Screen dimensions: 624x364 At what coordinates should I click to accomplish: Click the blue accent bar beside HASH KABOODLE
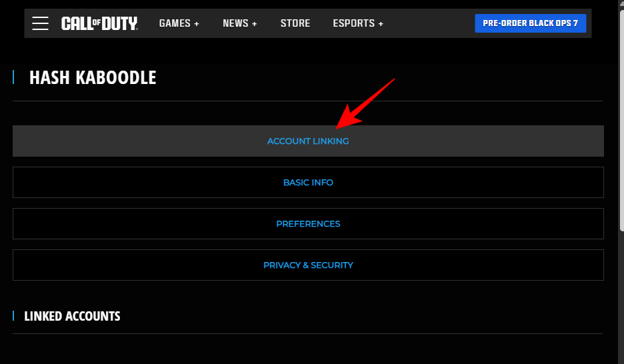[x=13, y=77]
